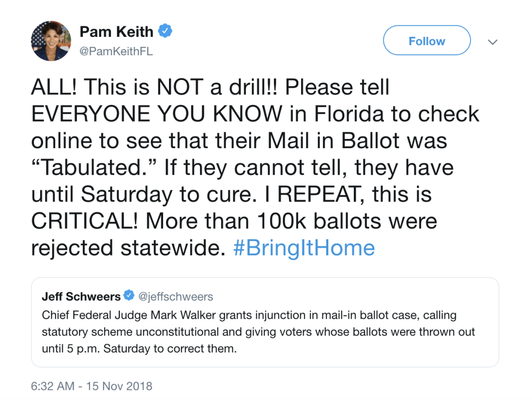532x401 pixels.
Task: Click the words "ALL! This is NOT a drill!!"
Action: [x=155, y=88]
